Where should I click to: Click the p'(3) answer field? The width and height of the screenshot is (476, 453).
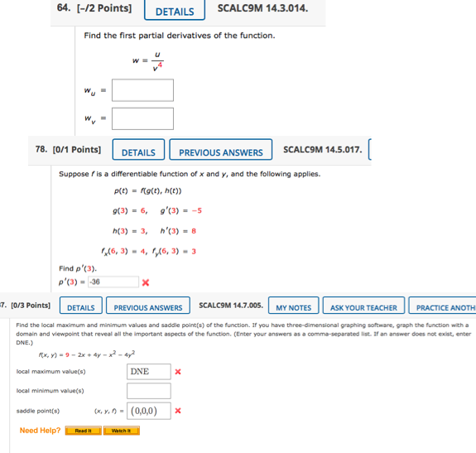(113, 282)
